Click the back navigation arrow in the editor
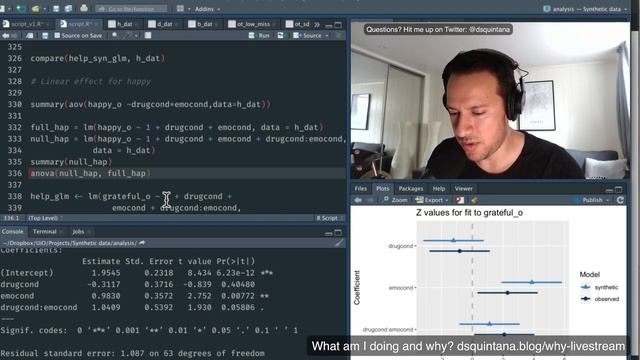 pos(6,36)
